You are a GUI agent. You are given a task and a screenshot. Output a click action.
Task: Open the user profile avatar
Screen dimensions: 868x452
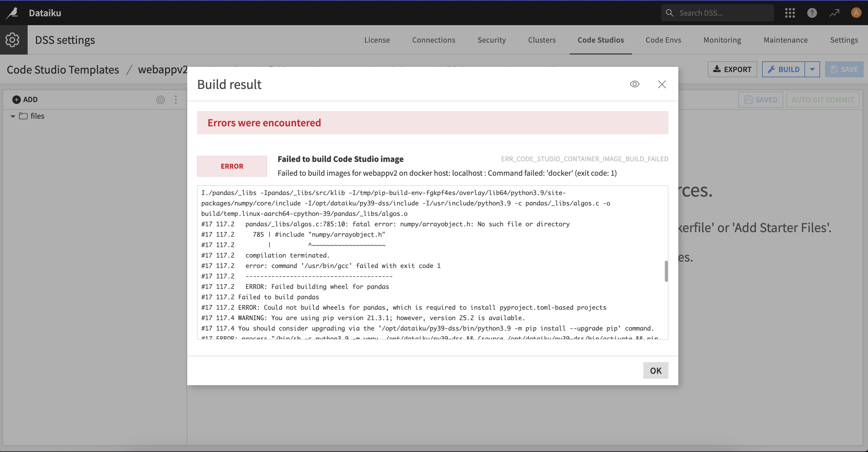point(856,13)
